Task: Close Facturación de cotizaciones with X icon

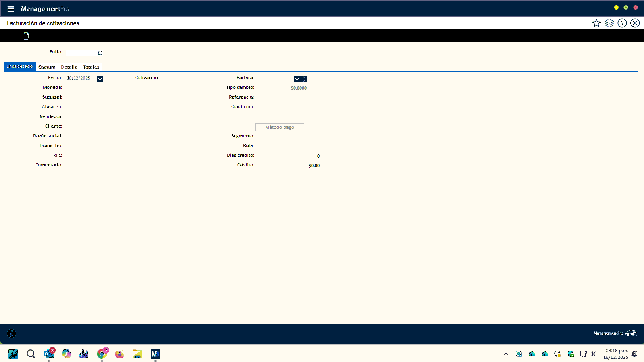Action: click(x=635, y=23)
